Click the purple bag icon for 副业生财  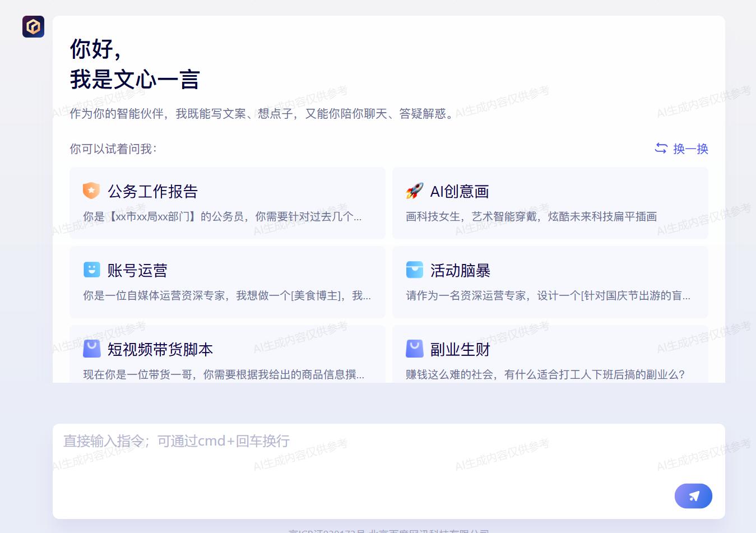click(415, 349)
